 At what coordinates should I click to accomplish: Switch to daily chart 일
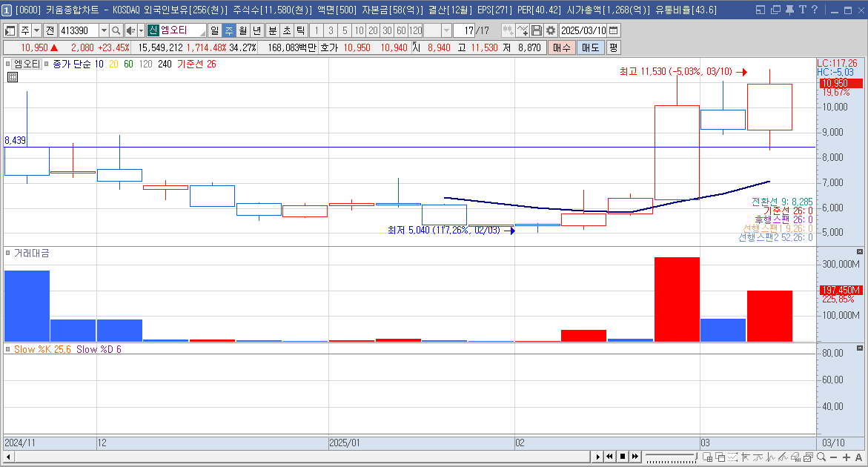pyautogui.click(x=215, y=30)
